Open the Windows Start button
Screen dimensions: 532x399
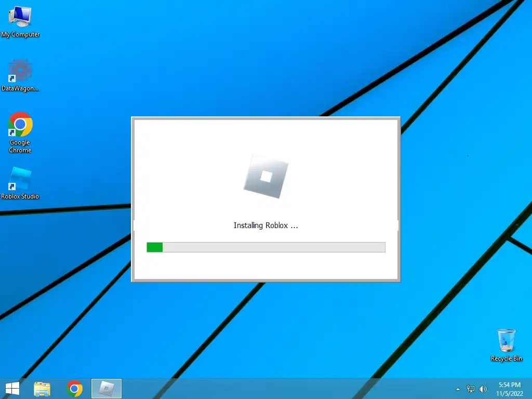click(x=12, y=389)
